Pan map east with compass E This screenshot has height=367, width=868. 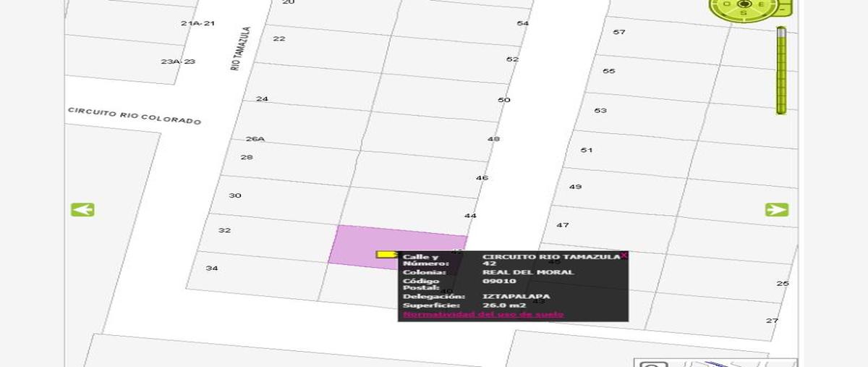(x=762, y=4)
